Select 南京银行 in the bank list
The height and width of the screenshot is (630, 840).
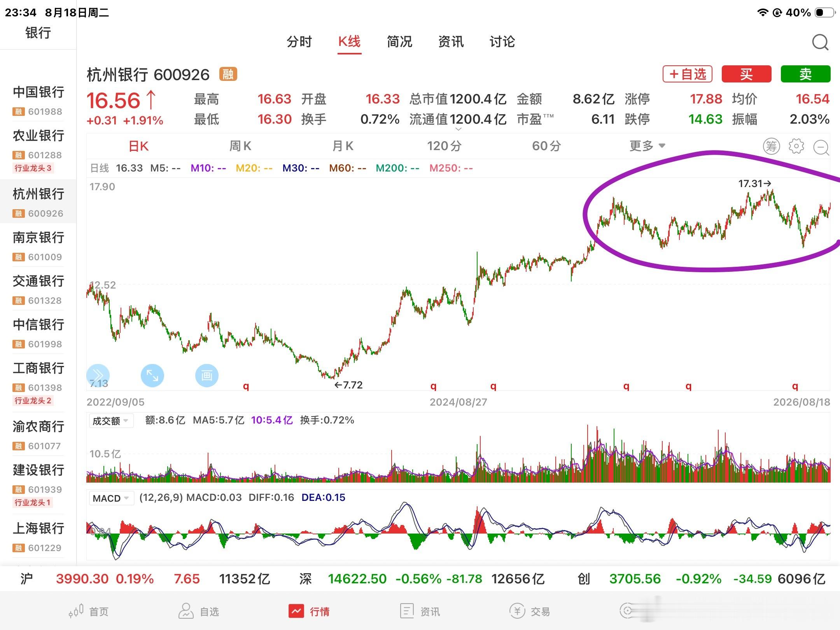[x=38, y=245]
